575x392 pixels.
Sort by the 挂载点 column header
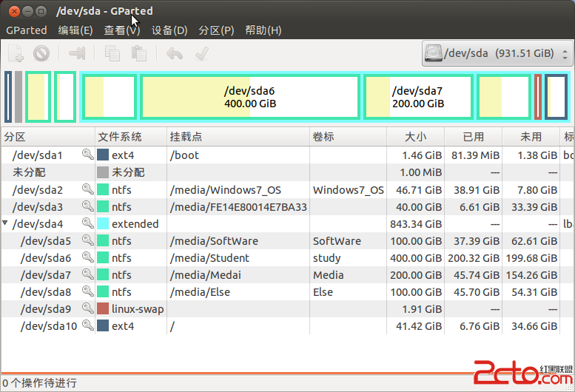pyautogui.click(x=238, y=137)
